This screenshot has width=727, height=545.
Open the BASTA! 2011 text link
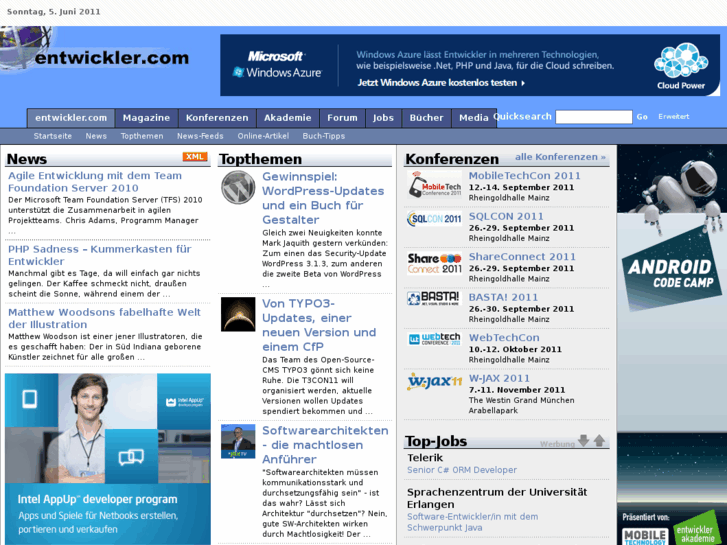pos(503,297)
